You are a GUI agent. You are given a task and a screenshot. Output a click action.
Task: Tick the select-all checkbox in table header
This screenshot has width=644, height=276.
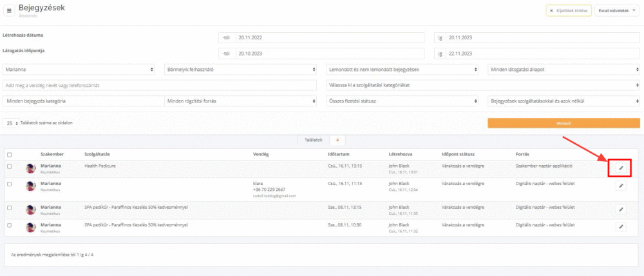(x=10, y=155)
